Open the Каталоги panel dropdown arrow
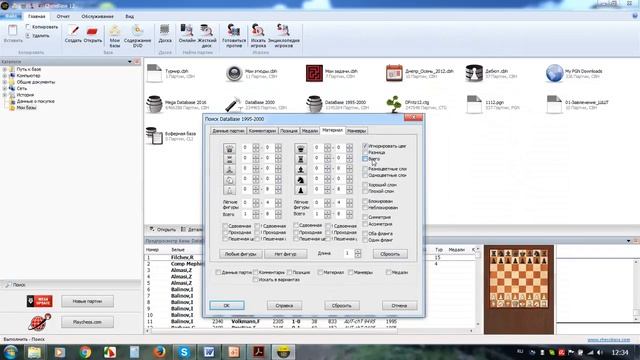 tap(130, 62)
